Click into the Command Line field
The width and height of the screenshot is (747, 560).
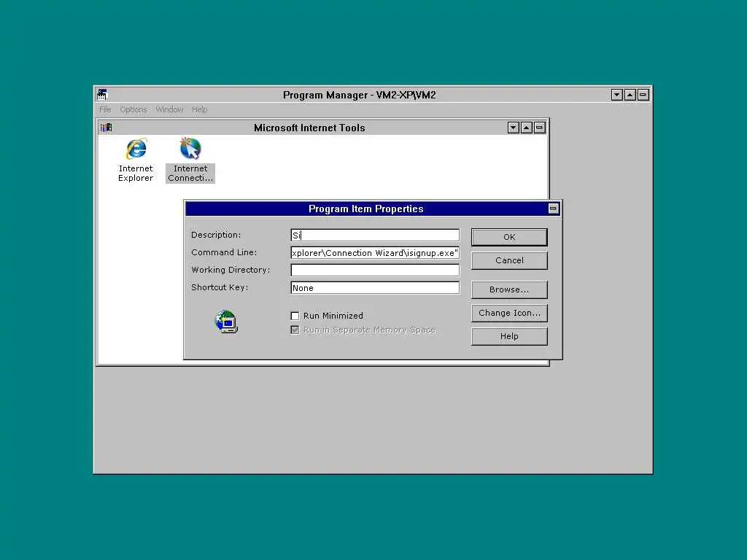(x=375, y=253)
